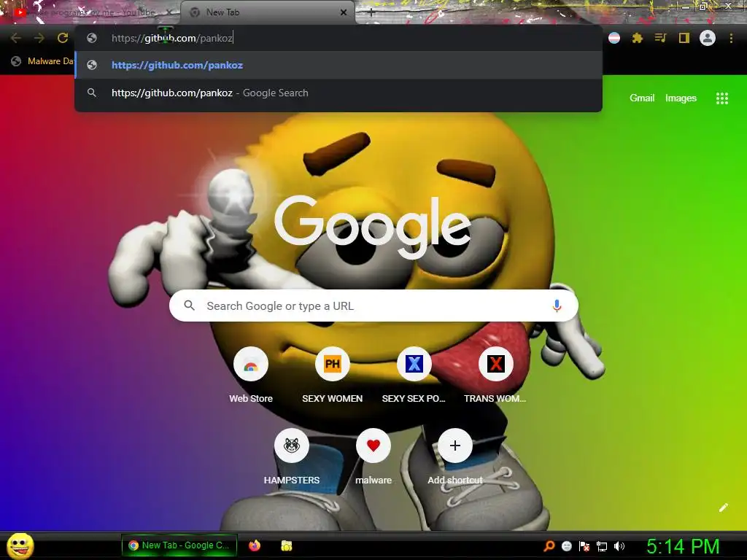Open the Google apps grid
This screenshot has height=560, width=747.
point(722,98)
